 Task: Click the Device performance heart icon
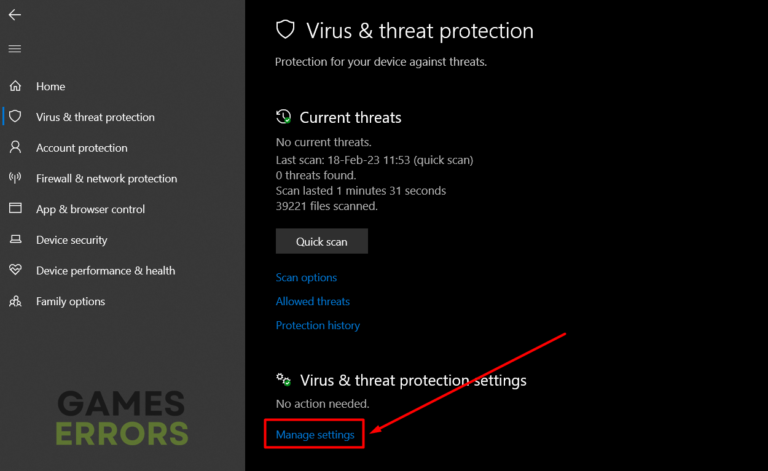[x=15, y=270]
